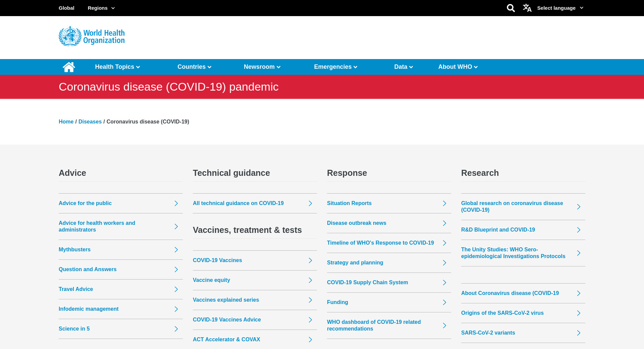Click the arrow next to COVID-19 Vaccines
This screenshot has width=644, height=349.
point(310,260)
